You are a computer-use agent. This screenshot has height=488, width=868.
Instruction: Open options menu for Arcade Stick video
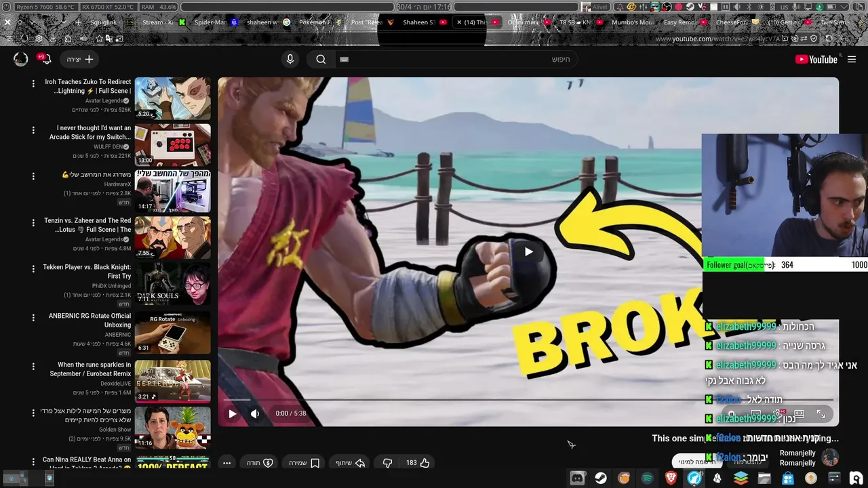(33, 129)
